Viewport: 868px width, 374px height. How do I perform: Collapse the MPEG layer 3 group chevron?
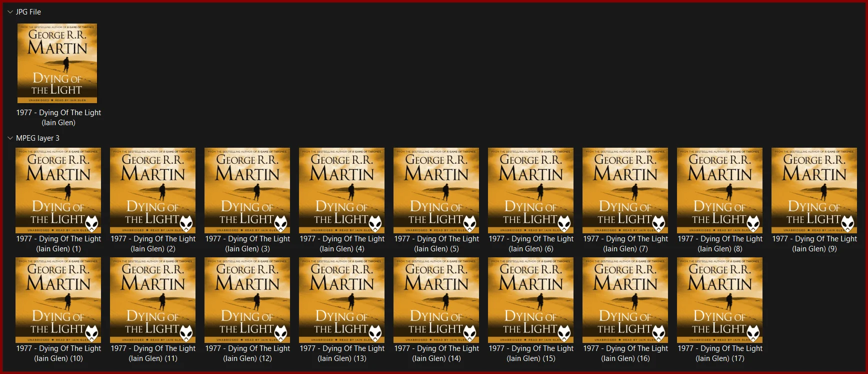(x=10, y=138)
